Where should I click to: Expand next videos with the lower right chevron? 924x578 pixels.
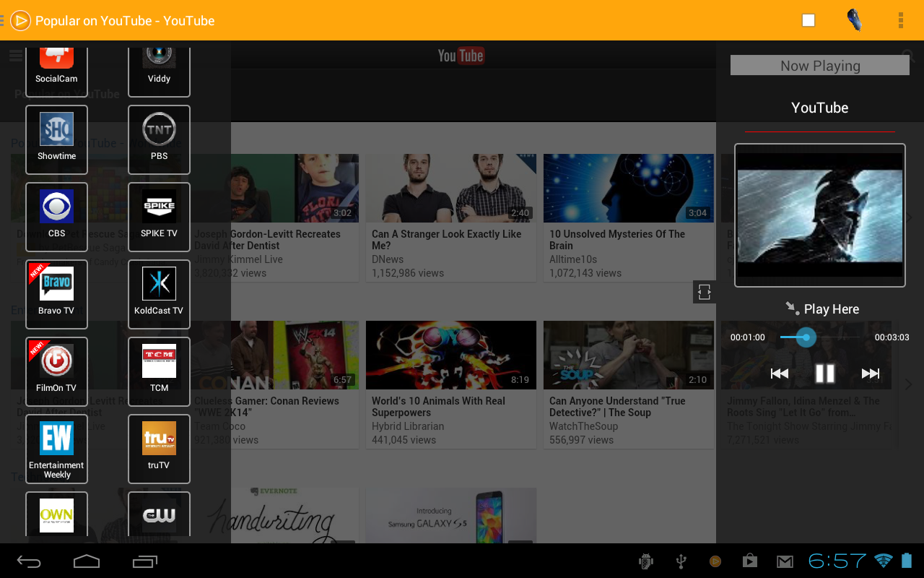coord(909,384)
